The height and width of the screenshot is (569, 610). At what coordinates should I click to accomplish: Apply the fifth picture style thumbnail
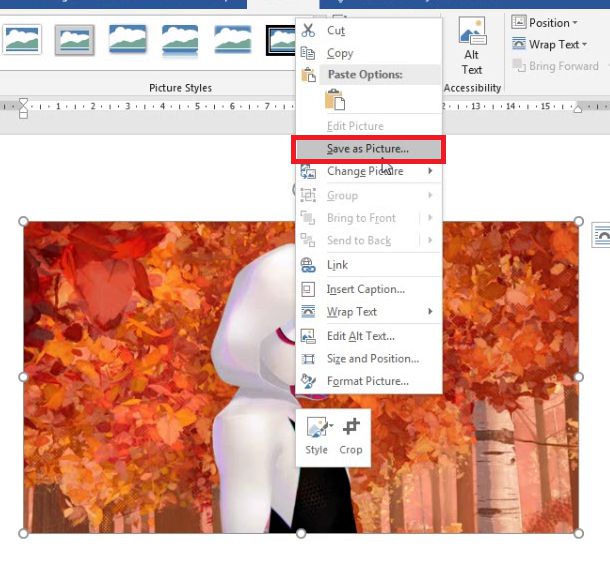click(x=233, y=40)
